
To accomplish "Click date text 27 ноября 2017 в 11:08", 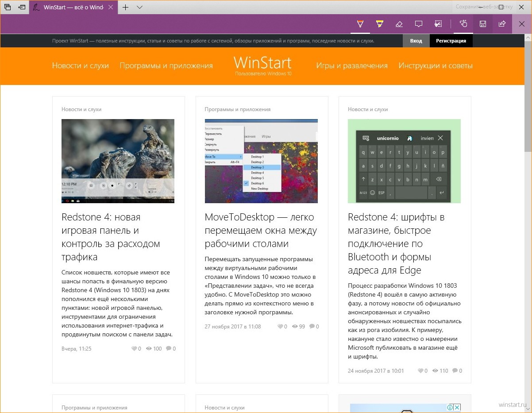I will (233, 327).
